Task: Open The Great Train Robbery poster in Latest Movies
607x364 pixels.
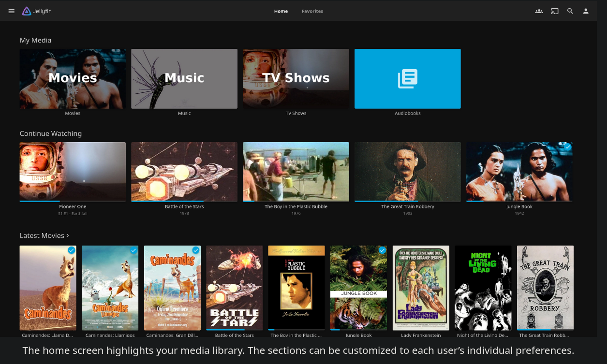Action: (545, 288)
